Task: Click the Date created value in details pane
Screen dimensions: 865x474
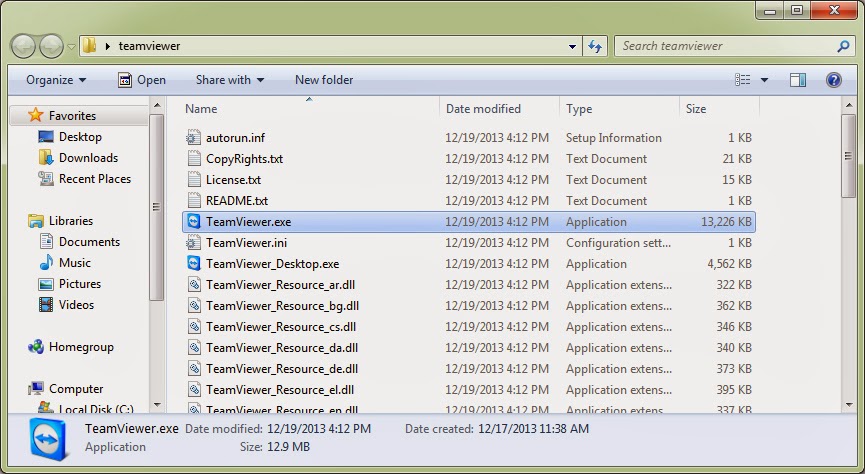Action: click(533, 429)
